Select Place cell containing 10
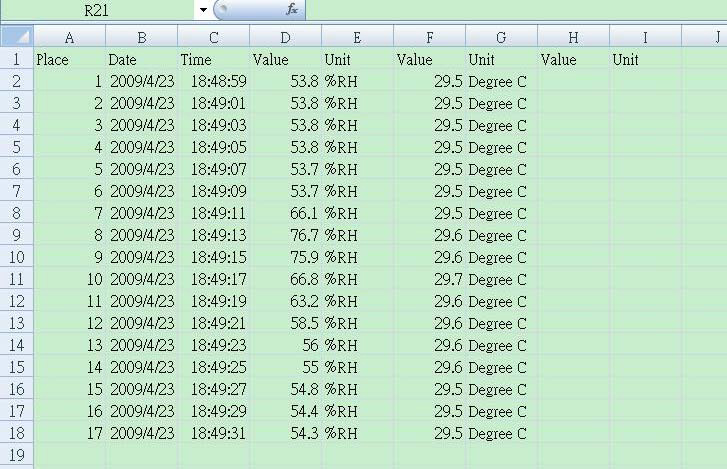 click(70, 279)
